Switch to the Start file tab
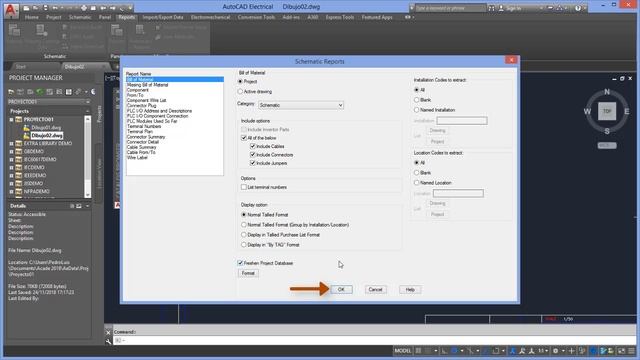 20,67
